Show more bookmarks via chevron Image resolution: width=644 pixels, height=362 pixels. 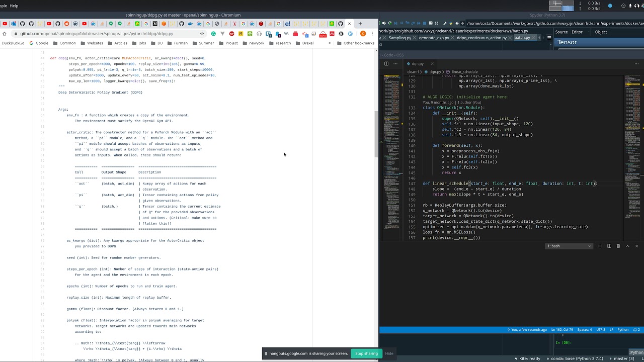330,43
